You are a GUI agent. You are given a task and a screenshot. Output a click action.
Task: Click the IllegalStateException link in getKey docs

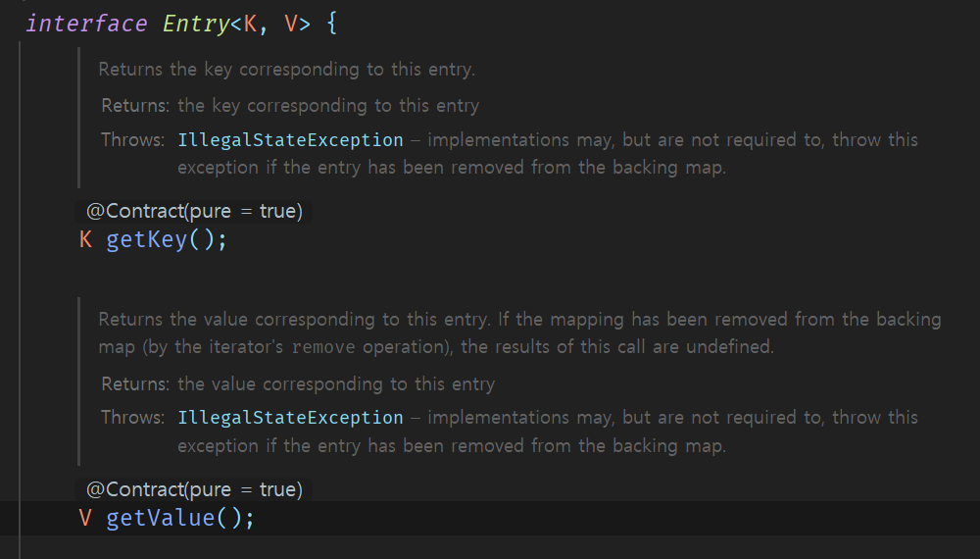coord(291,140)
